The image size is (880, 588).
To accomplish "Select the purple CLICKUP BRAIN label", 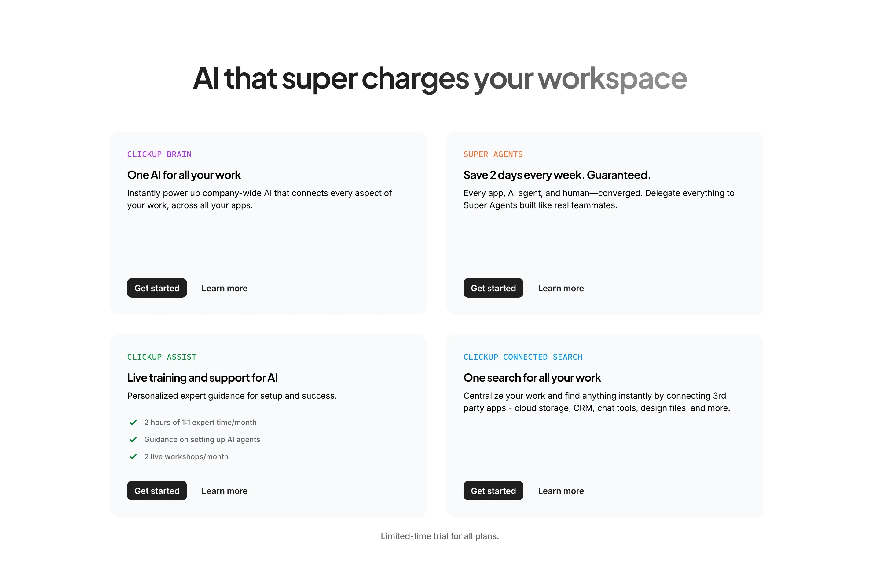I will point(159,154).
